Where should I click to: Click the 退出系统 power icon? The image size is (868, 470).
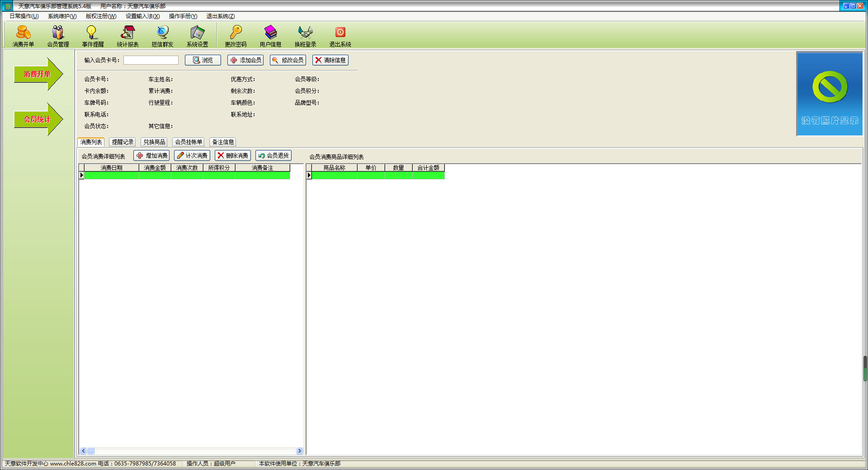[340, 32]
